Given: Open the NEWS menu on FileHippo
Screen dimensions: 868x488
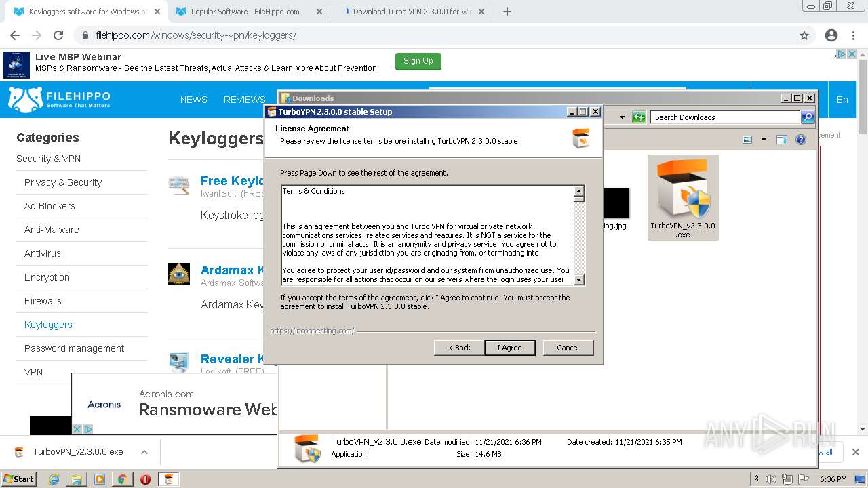Looking at the screenshot, I should pyautogui.click(x=194, y=100).
